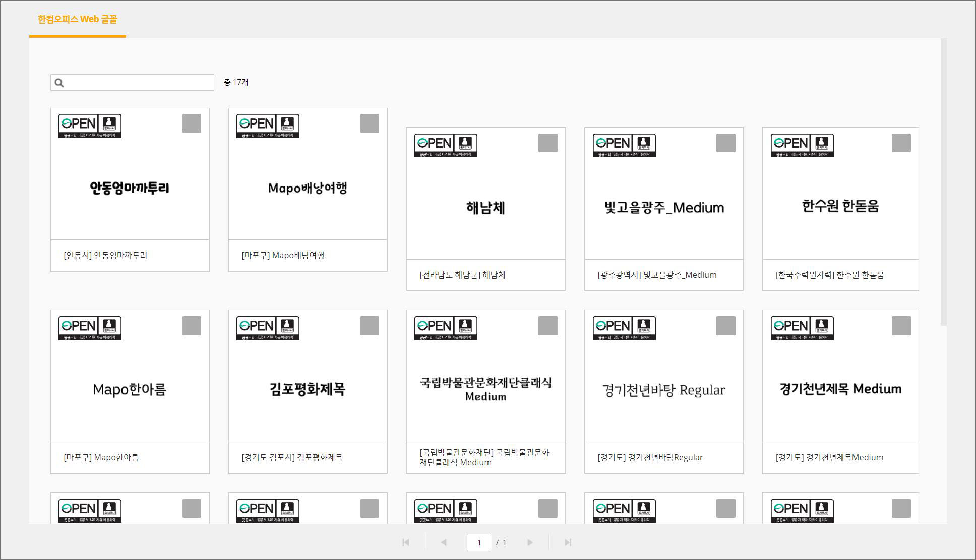Image resolution: width=976 pixels, height=560 pixels.
Task: Select checkbox on 빛고을광주_Medium card
Action: [725, 143]
